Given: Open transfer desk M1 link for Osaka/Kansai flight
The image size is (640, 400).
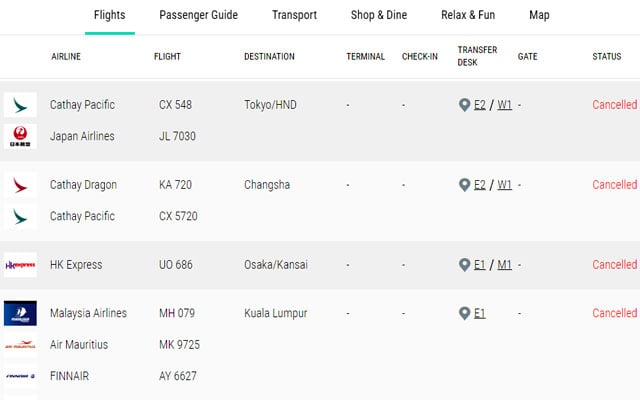Looking at the screenshot, I should point(505,265).
